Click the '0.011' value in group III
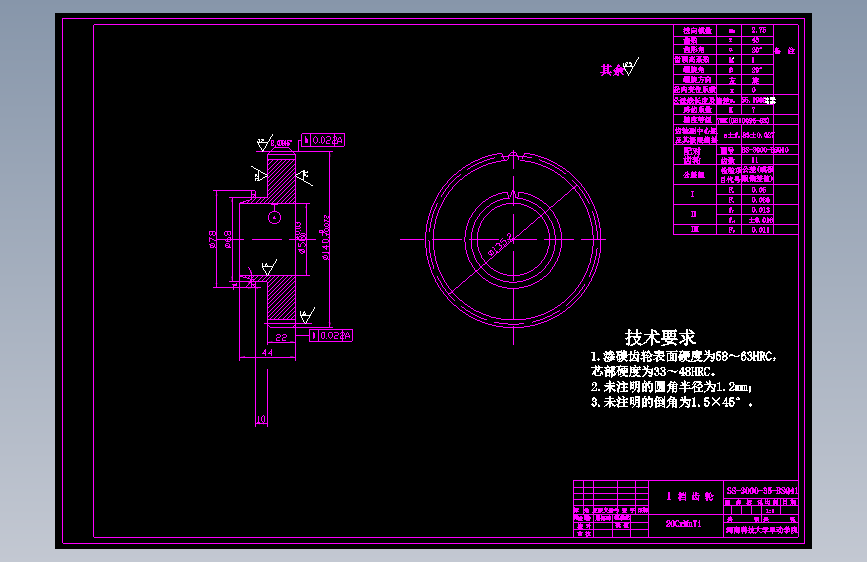This screenshot has height=562, width=867. coord(760,230)
